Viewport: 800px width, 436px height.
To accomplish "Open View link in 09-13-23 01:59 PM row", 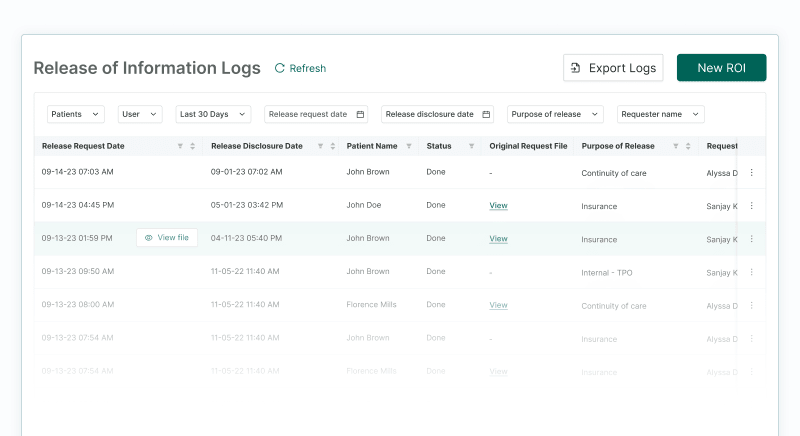I will pos(498,239).
